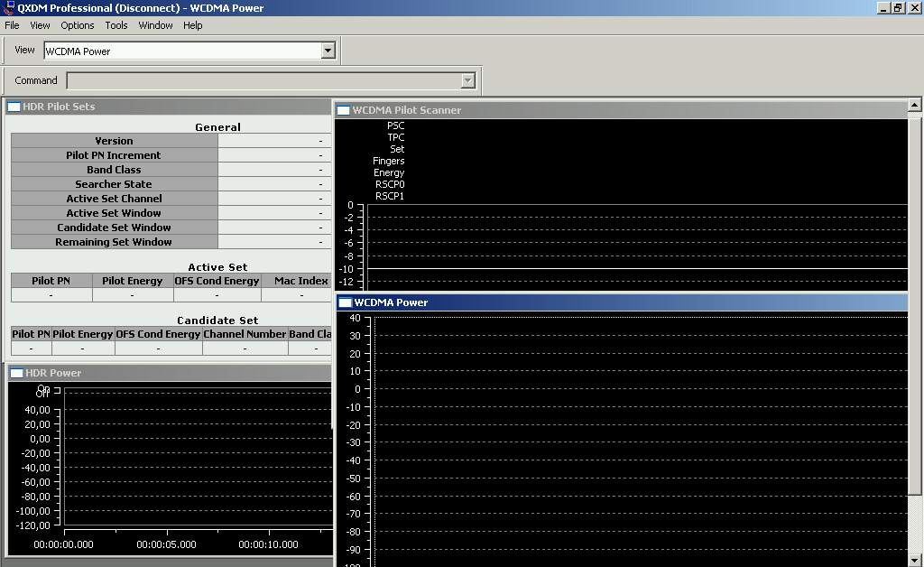Close the QXDM Professional window
Screen dimensions: 924x567
(914, 7)
